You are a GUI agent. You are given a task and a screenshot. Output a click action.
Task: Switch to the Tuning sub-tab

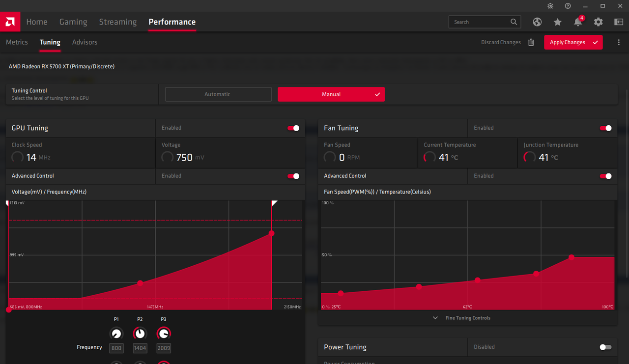[50, 42]
